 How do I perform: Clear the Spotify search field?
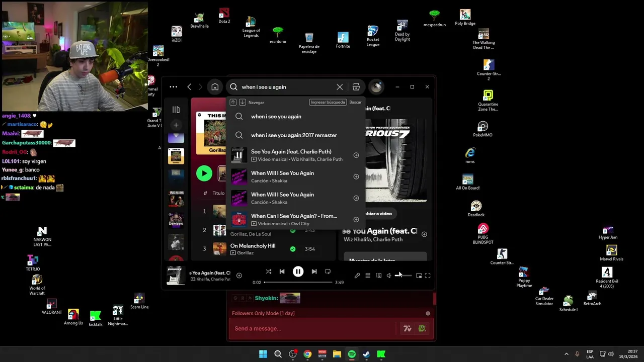[340, 87]
